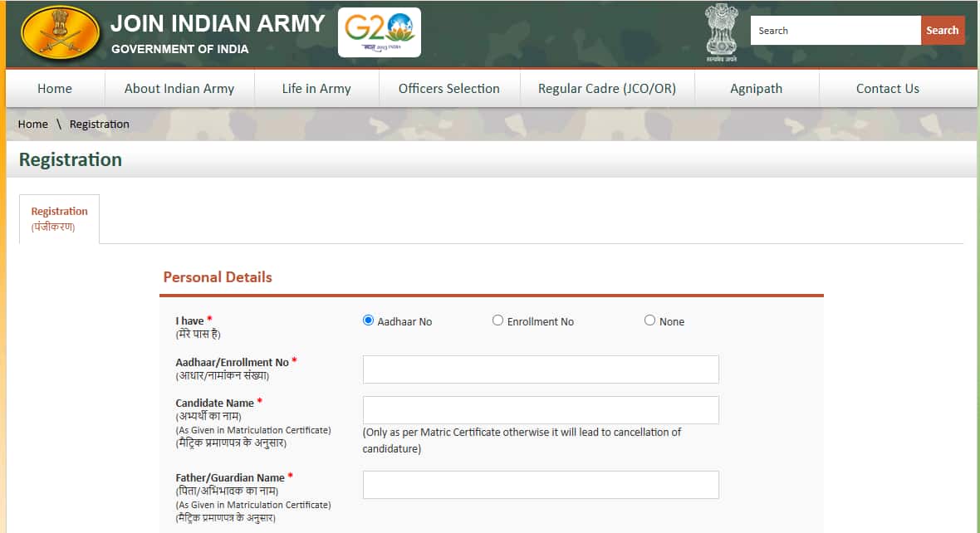The image size is (980, 533).
Task: Open the About Indian Army menu
Action: tap(179, 89)
